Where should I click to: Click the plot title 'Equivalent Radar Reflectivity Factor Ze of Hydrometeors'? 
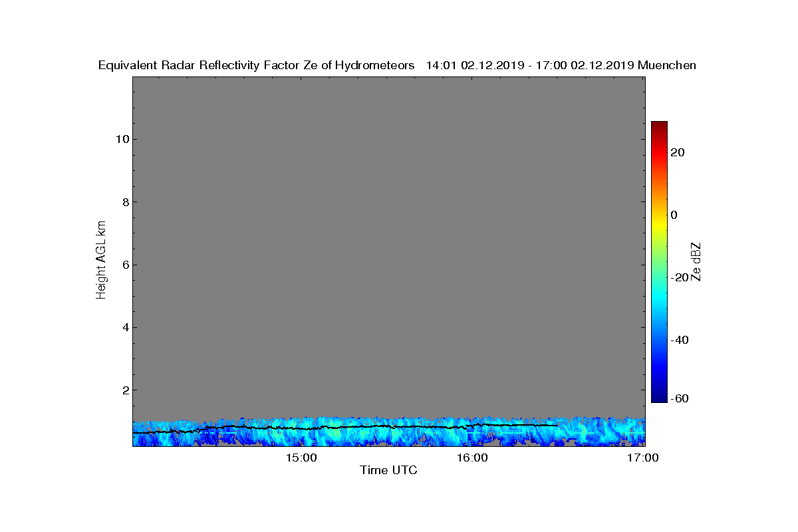coord(257,66)
